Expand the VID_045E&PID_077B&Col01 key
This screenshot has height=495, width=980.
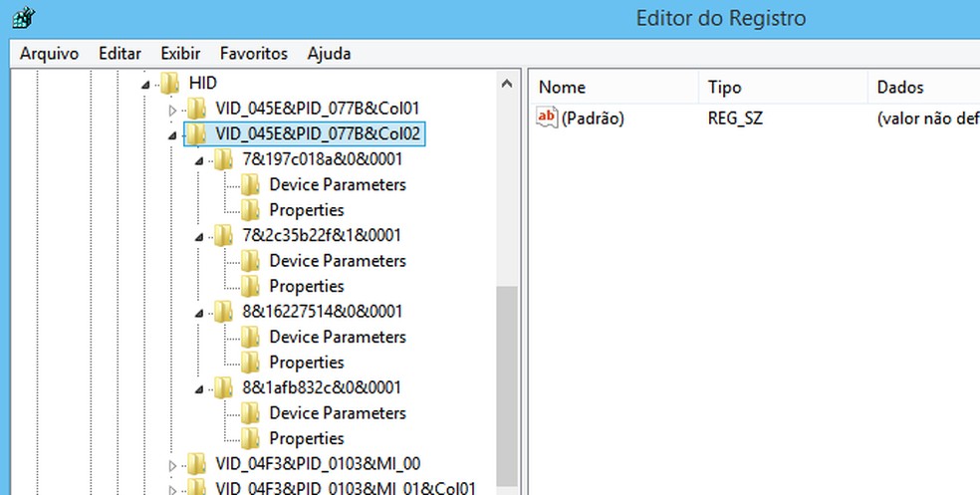172,111
